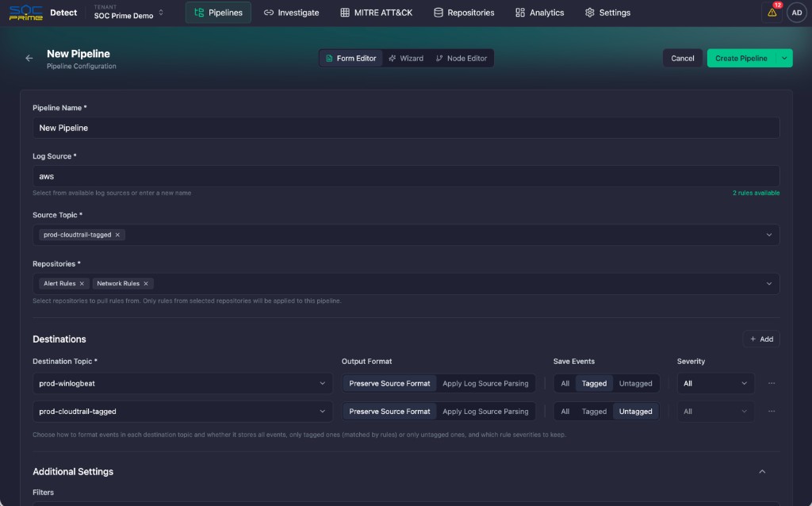This screenshot has height=506, width=812.
Task: Open the AD user avatar menu
Action: click(x=796, y=13)
